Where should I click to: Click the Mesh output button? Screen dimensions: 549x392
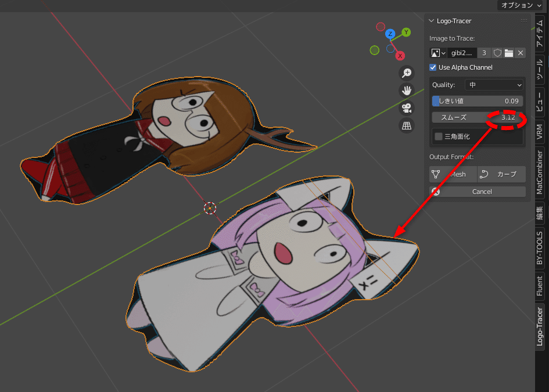click(453, 174)
